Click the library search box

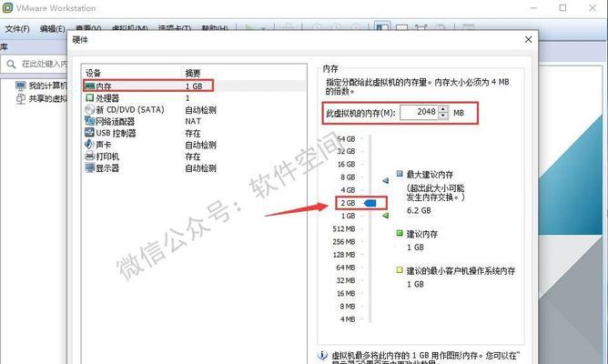point(34,64)
